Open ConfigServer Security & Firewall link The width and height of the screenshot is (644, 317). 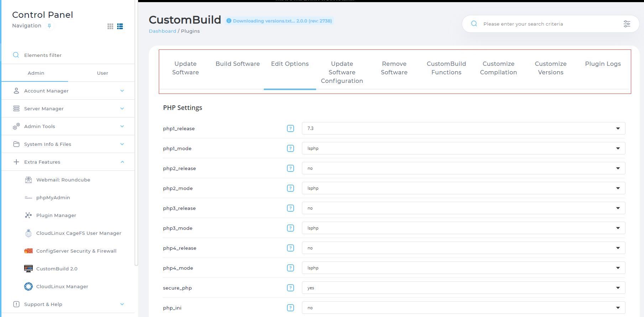(x=76, y=251)
